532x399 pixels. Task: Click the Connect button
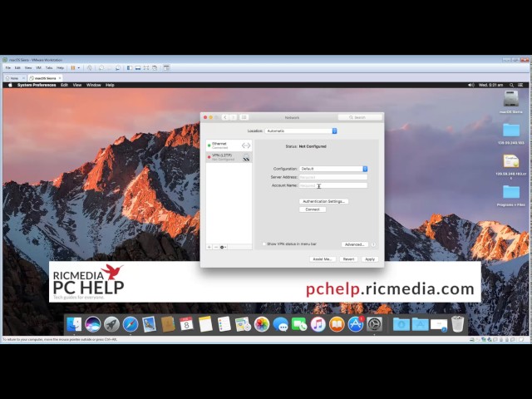(x=313, y=209)
